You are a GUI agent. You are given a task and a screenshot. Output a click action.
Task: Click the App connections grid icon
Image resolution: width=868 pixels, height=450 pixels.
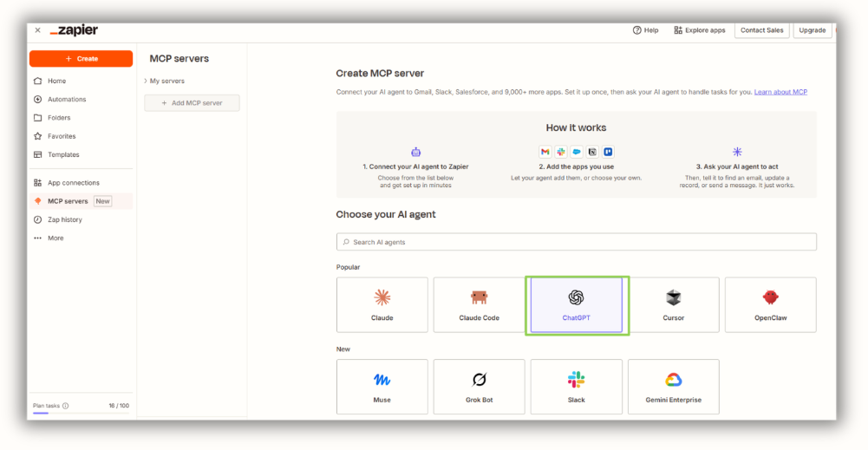point(37,183)
